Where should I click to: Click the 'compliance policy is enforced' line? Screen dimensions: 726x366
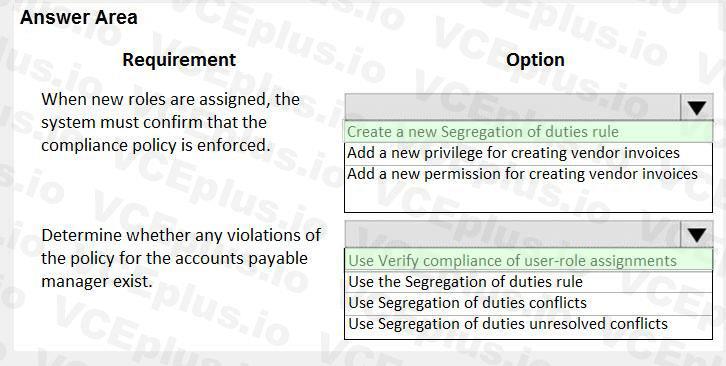tap(156, 145)
